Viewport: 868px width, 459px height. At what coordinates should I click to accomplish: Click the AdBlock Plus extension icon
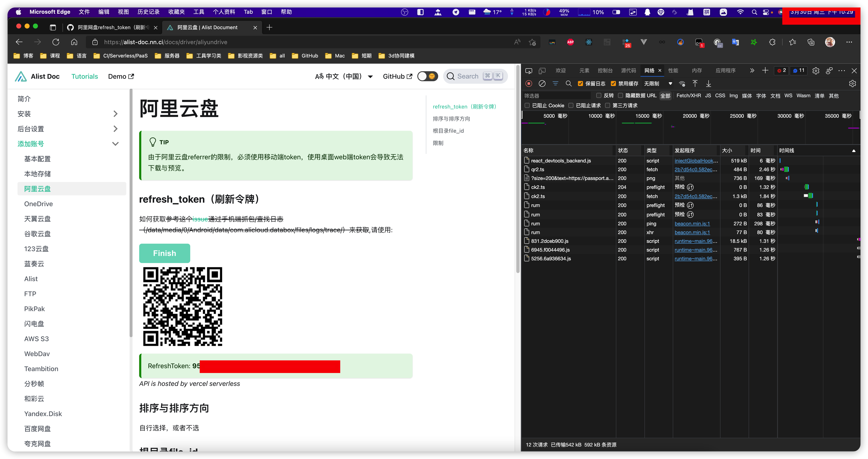[570, 42]
